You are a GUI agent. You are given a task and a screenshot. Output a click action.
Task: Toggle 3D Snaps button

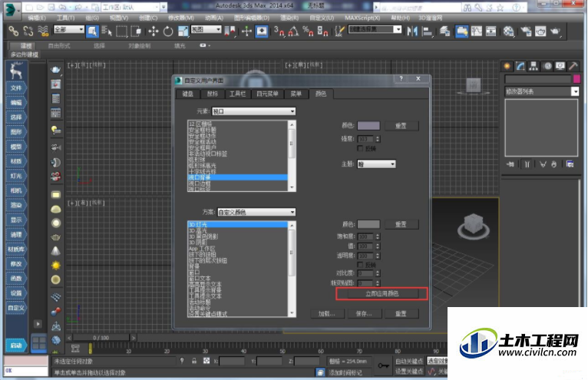[x=279, y=31]
